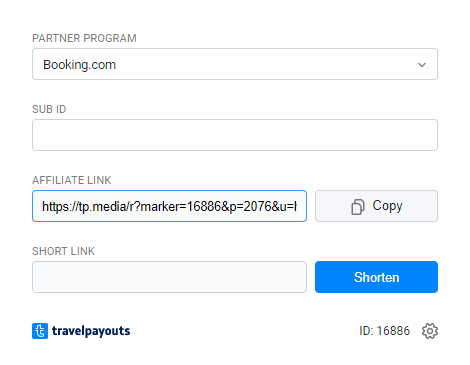Open settings via the gear icon
470x365 pixels.
430,331
